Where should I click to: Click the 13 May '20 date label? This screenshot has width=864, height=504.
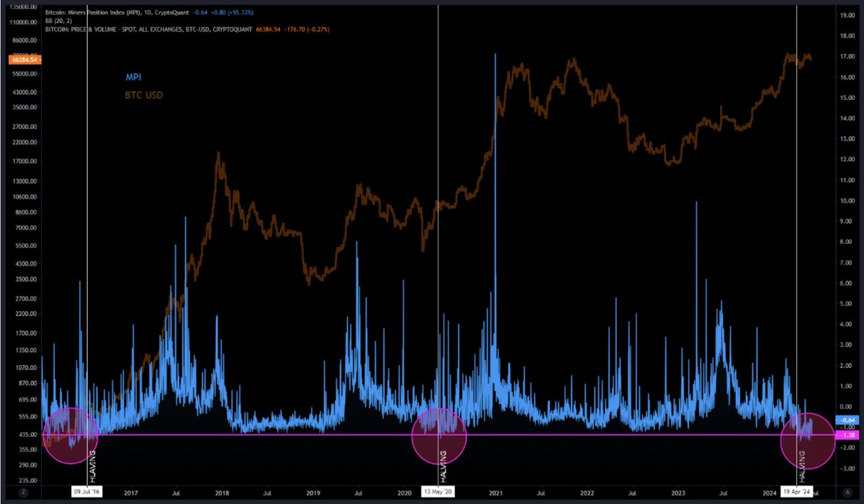pyautogui.click(x=438, y=492)
